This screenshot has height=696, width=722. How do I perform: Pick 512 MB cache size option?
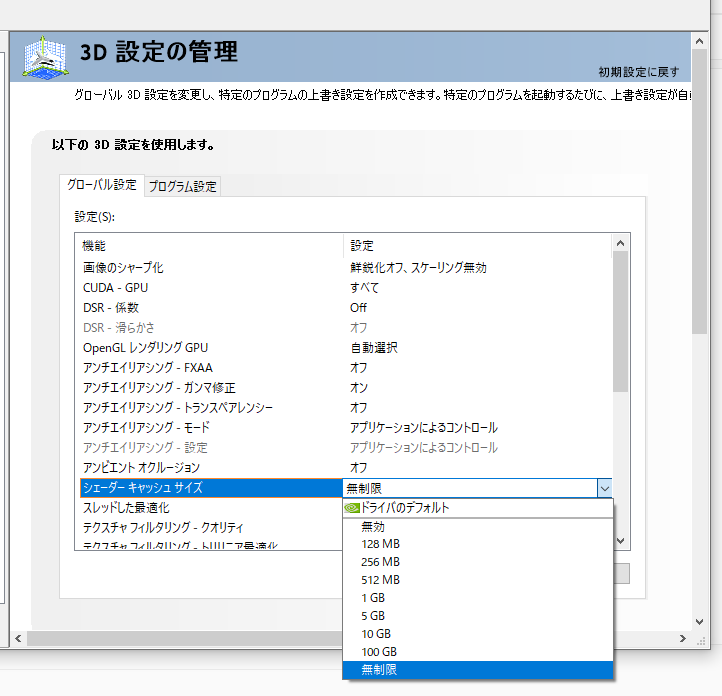pyautogui.click(x=478, y=580)
